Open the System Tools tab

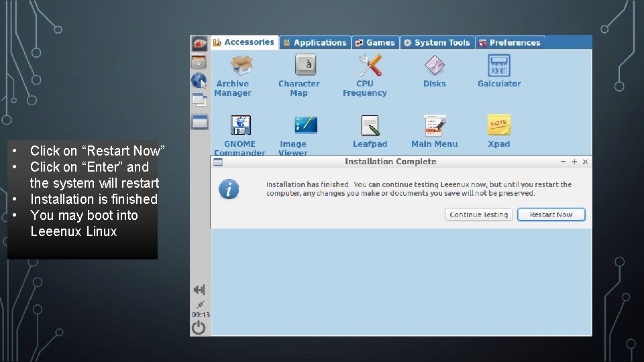coord(437,43)
